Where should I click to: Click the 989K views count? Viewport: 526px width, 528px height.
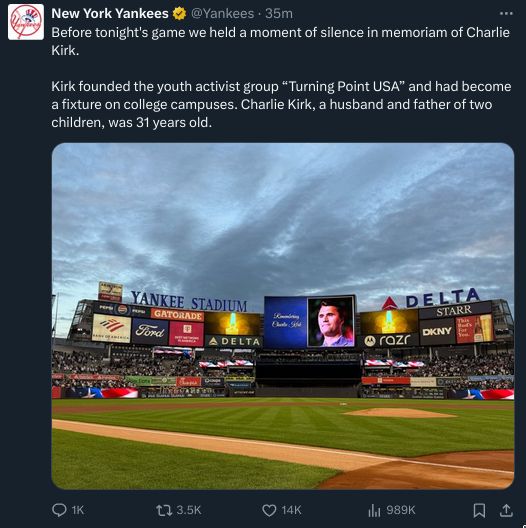pos(401,510)
